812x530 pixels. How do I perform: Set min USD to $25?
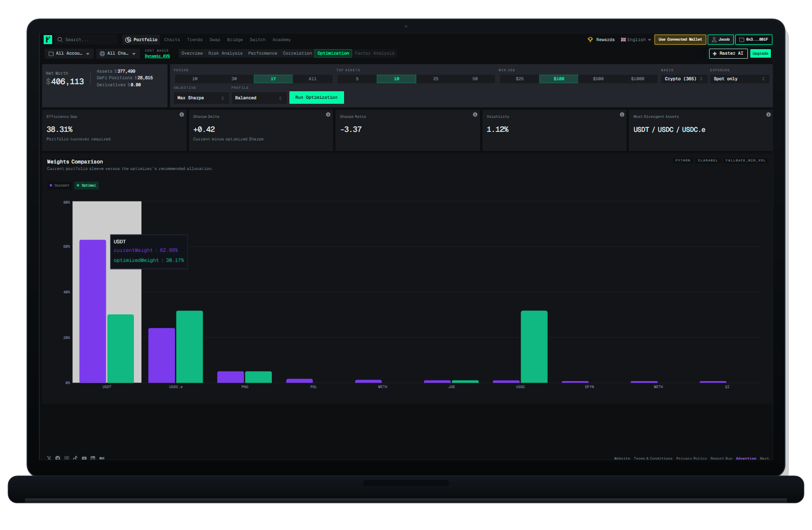(520, 79)
